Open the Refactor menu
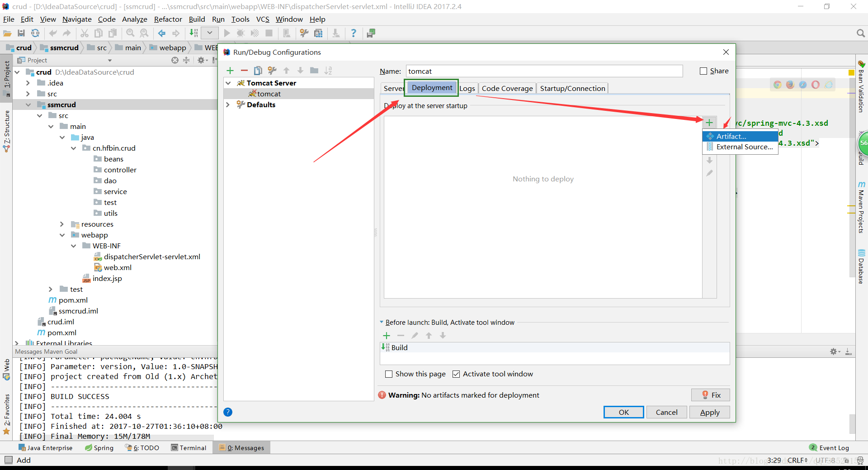868x470 pixels. tap(168, 19)
